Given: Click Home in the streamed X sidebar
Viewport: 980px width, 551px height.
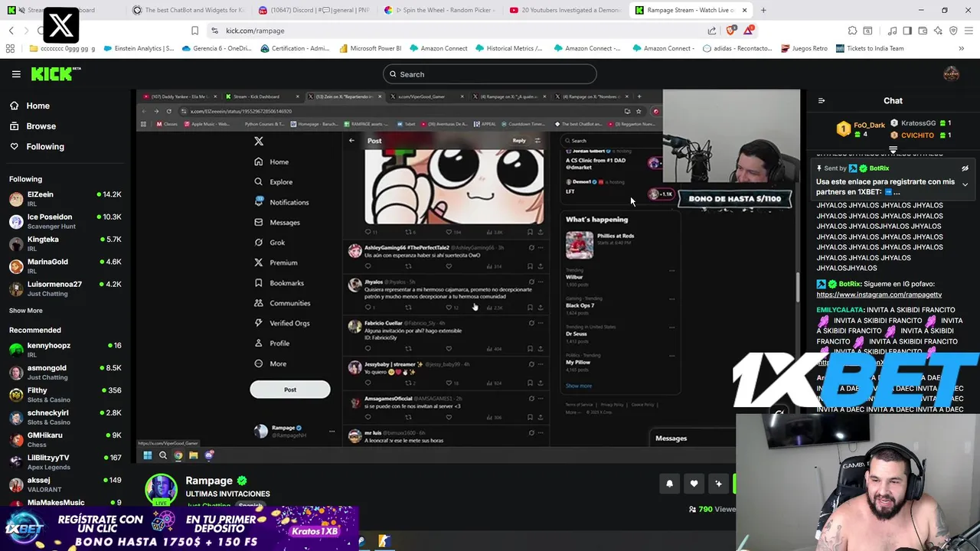Looking at the screenshot, I should pyautogui.click(x=272, y=161).
